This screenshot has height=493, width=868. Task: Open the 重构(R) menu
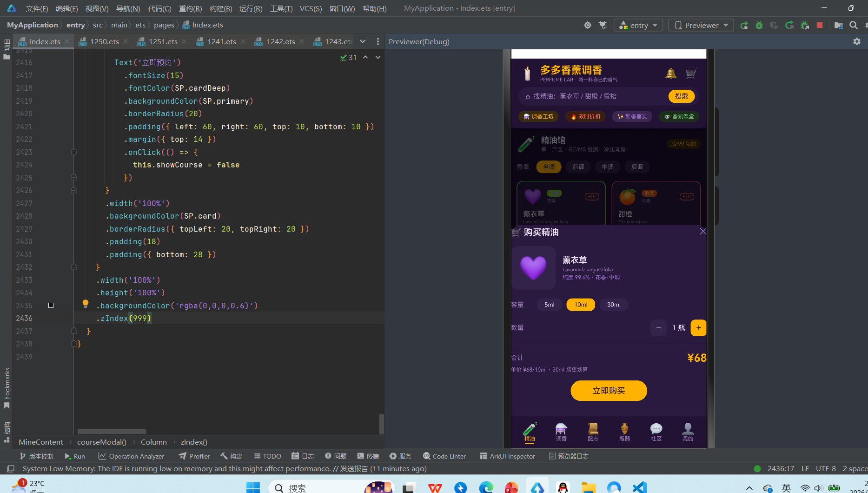pos(191,8)
